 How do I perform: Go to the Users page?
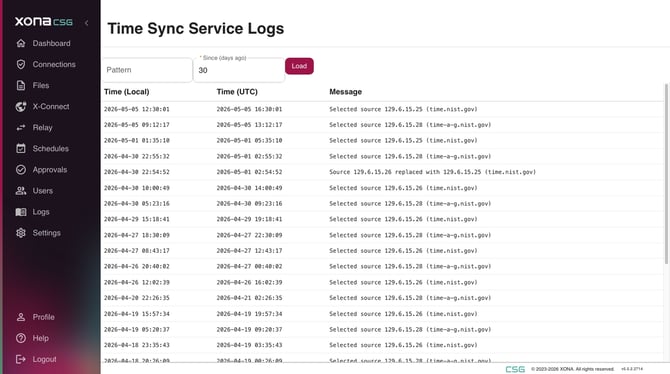[x=43, y=191]
